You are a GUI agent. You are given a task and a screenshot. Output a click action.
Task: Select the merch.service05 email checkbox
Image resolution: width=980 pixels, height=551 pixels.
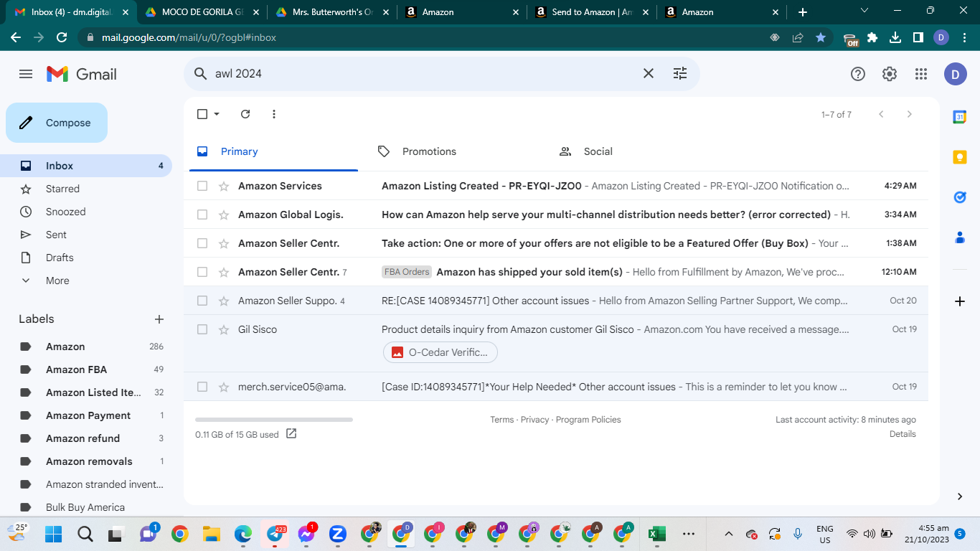202,387
